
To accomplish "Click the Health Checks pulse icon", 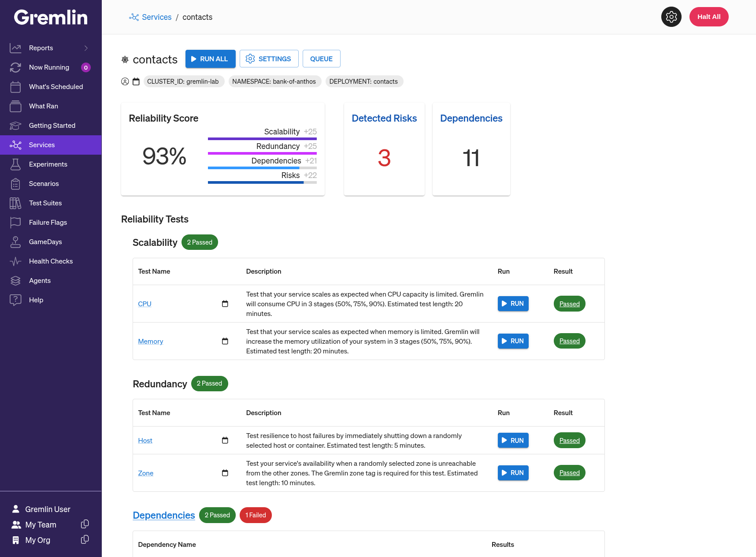I will (15, 261).
